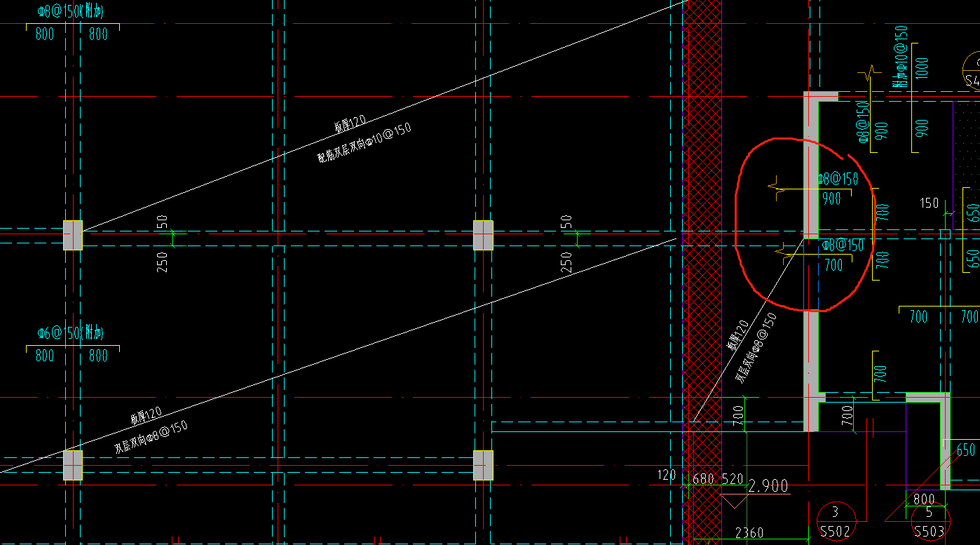Click the vertical 'Φ8@150' label beside the wall corner

[863, 121]
